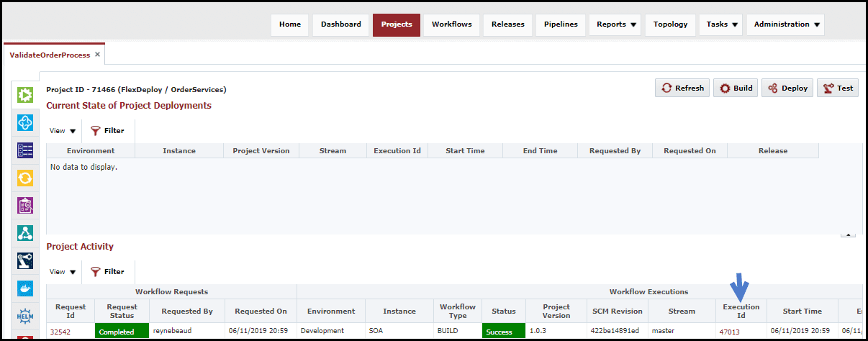The width and height of the screenshot is (868, 341).
Task: Click the Deploy button
Action: pyautogui.click(x=787, y=88)
